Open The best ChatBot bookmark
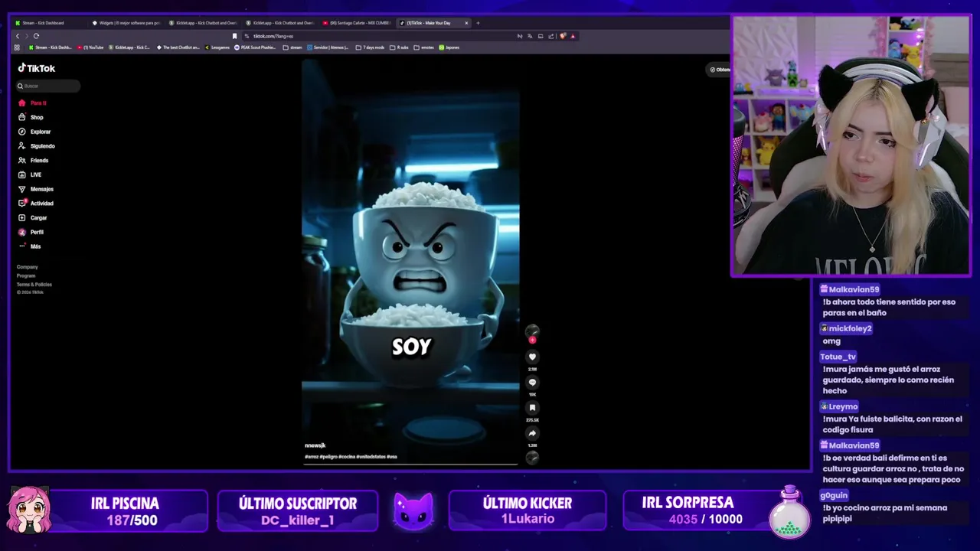The width and height of the screenshot is (980, 551). 178,47
